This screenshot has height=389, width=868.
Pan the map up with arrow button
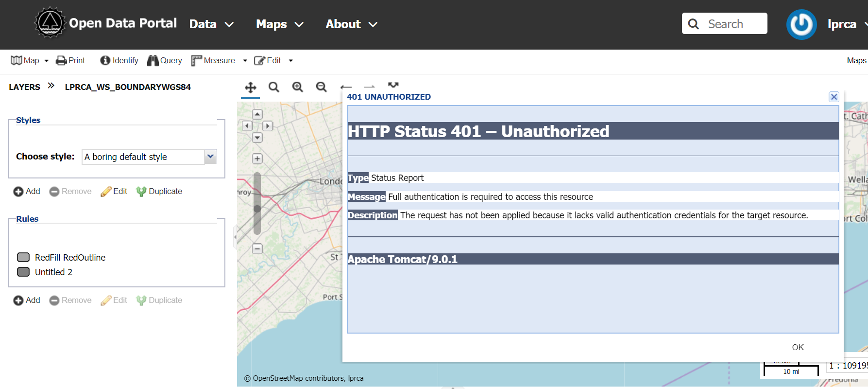click(257, 114)
